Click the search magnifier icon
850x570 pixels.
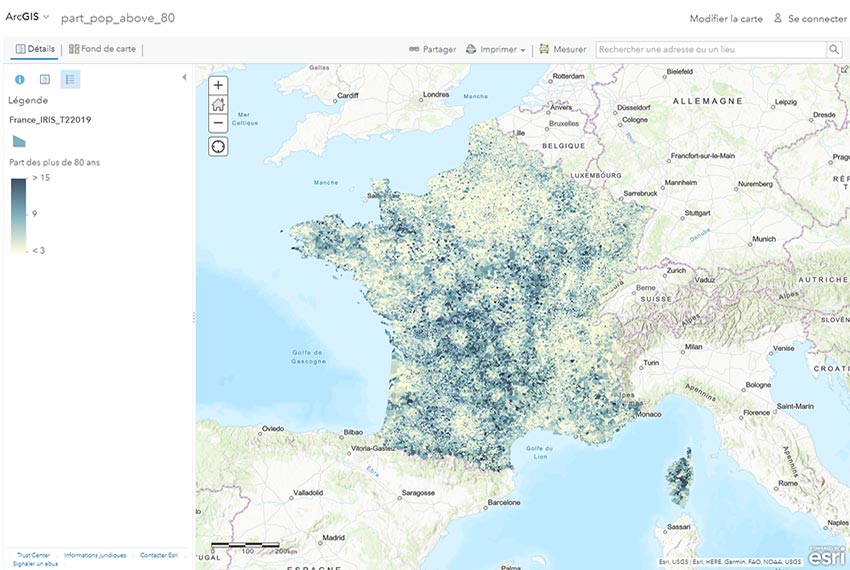(833, 49)
